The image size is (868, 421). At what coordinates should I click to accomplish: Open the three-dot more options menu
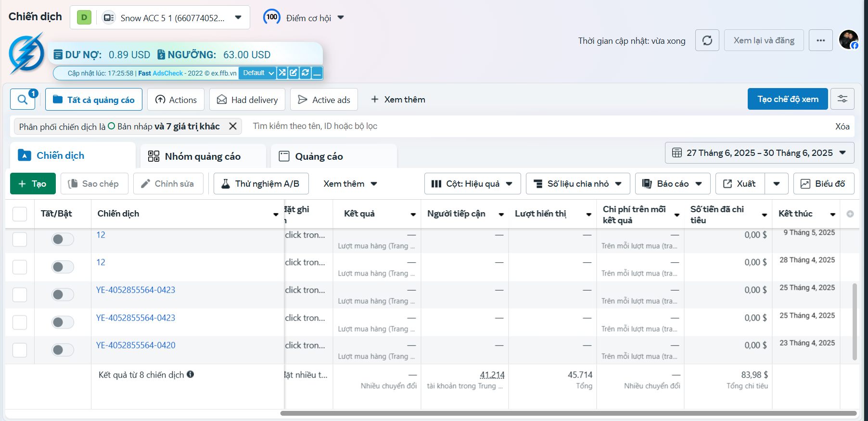821,40
